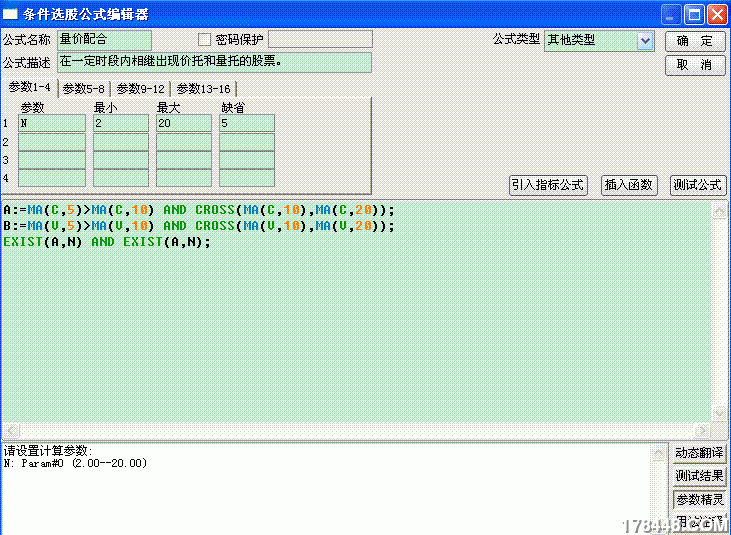Click the row 3 最小 field

121,160
